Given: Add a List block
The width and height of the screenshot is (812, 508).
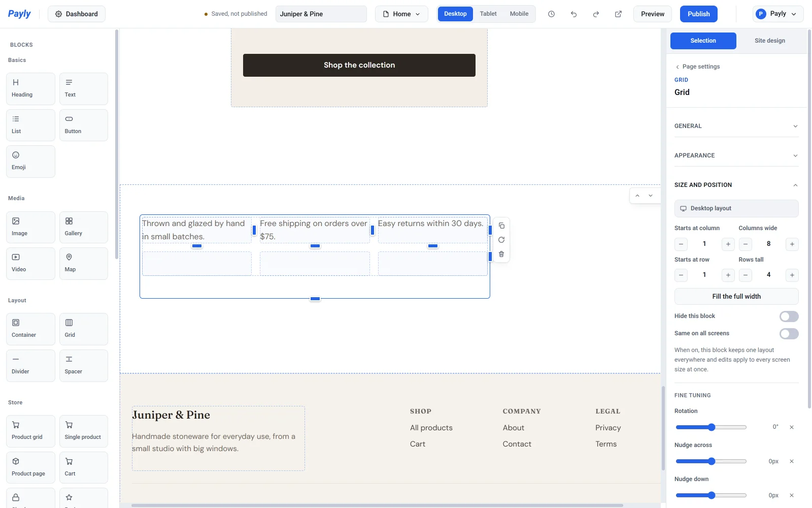Looking at the screenshot, I should (30, 125).
